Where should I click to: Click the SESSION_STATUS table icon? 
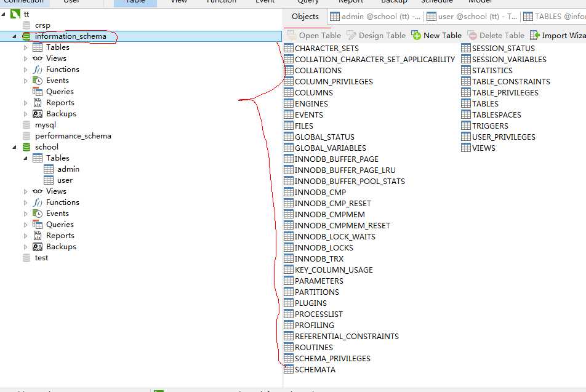click(465, 48)
